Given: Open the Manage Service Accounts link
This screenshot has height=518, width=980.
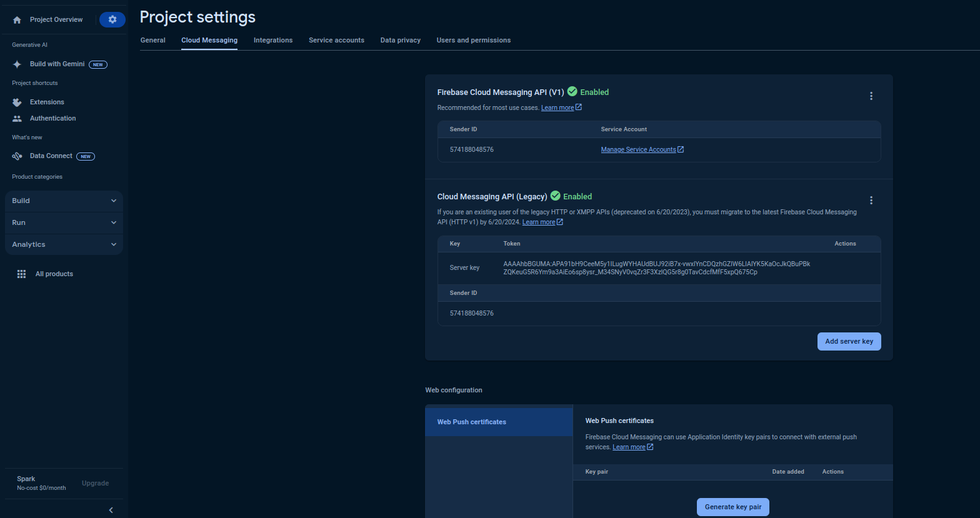Looking at the screenshot, I should (638, 150).
